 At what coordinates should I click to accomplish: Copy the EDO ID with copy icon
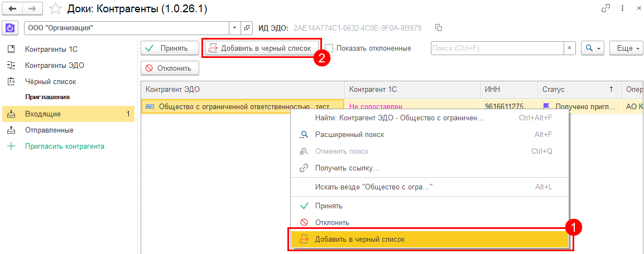coord(439,28)
